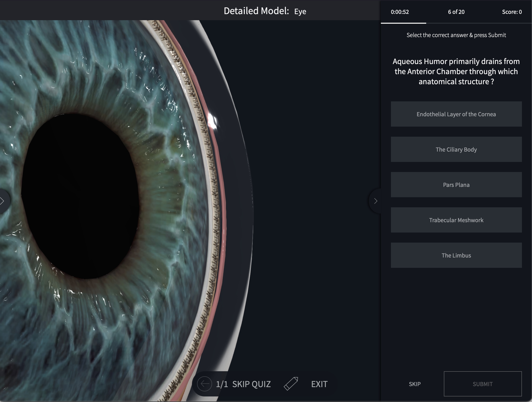This screenshot has height=402, width=532.
Task: Select the Pars Plana answer
Action: (456, 185)
